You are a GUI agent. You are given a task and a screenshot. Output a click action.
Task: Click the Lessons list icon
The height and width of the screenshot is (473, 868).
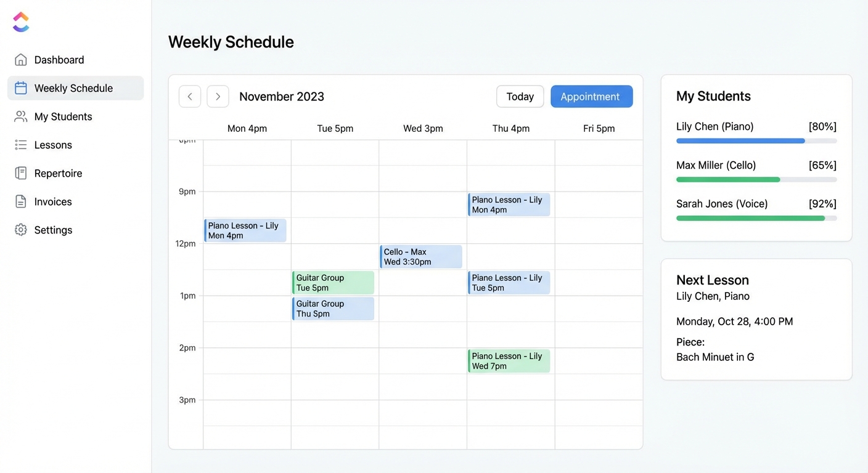click(21, 145)
